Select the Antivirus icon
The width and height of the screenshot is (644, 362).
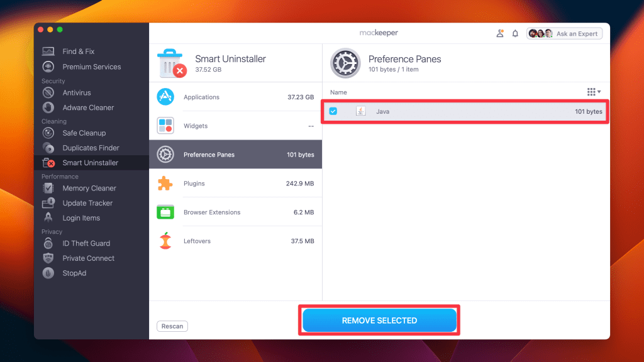click(x=48, y=93)
